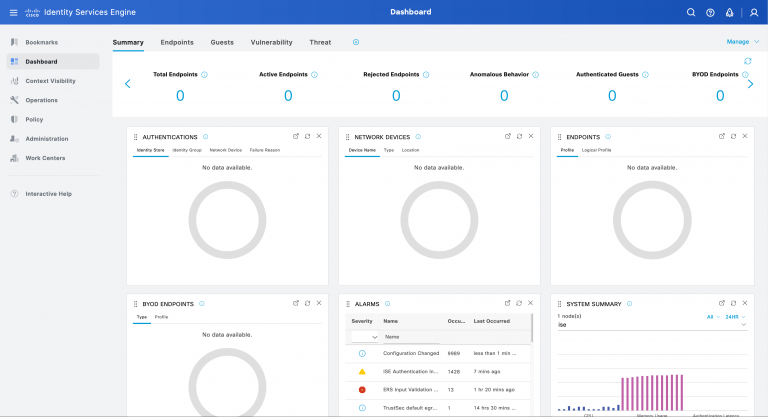Refresh the System Summary dashlet
The height and width of the screenshot is (417, 768).
tap(733, 303)
